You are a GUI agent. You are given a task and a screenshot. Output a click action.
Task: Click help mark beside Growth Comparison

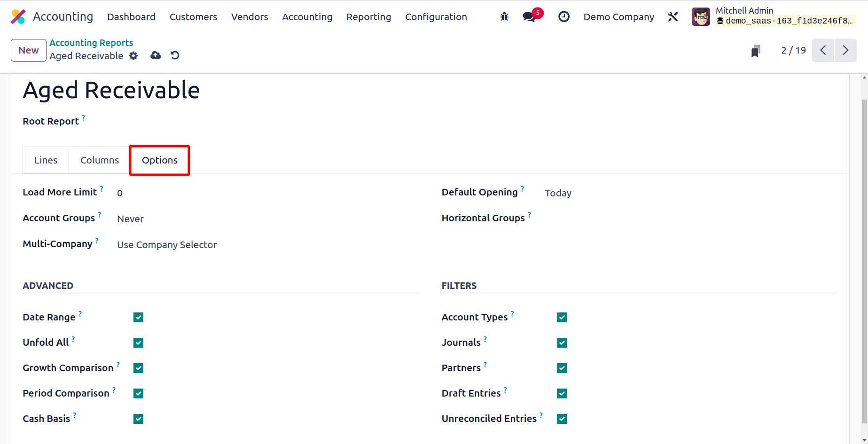[118, 365]
